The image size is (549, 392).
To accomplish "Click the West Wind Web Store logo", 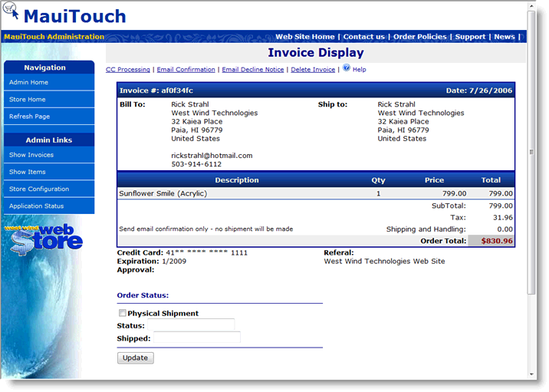I will [44, 238].
